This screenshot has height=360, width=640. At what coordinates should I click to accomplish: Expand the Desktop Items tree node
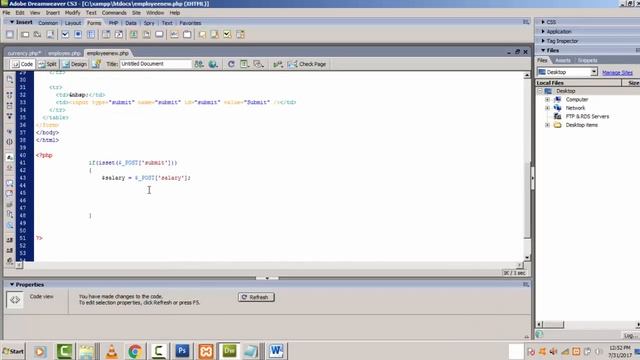click(x=547, y=125)
